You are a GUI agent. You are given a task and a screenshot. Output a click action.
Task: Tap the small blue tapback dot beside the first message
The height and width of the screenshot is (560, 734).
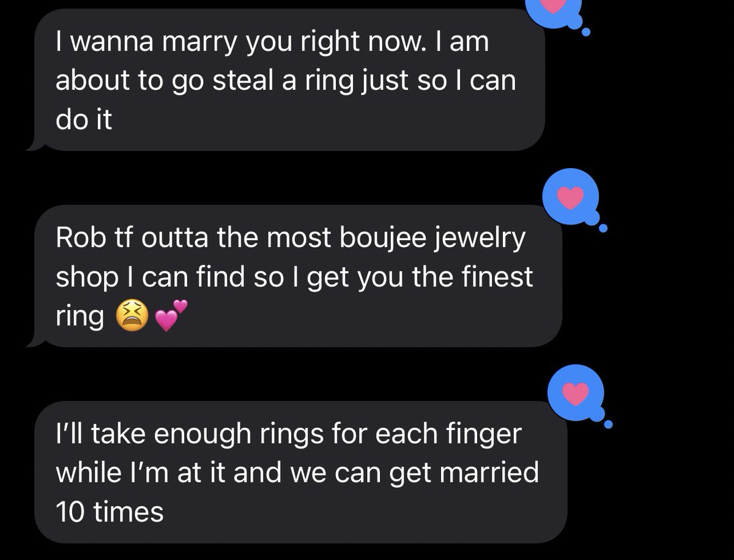coord(586,32)
